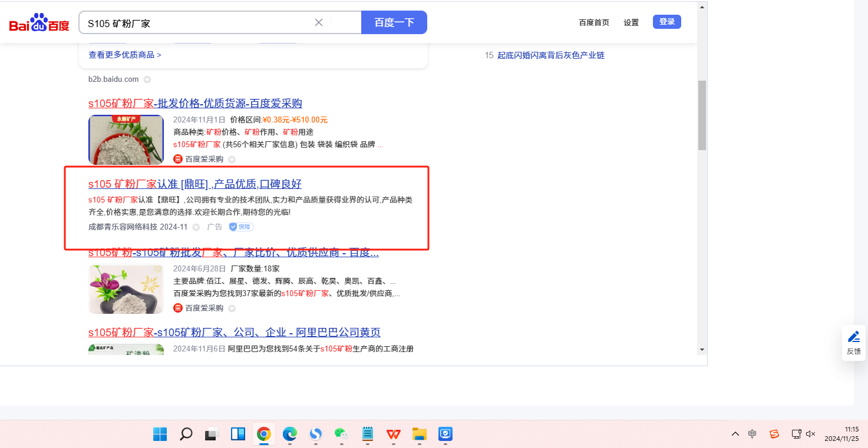Launch WPS Office from the taskbar
This screenshot has width=868, height=448.
click(x=393, y=434)
